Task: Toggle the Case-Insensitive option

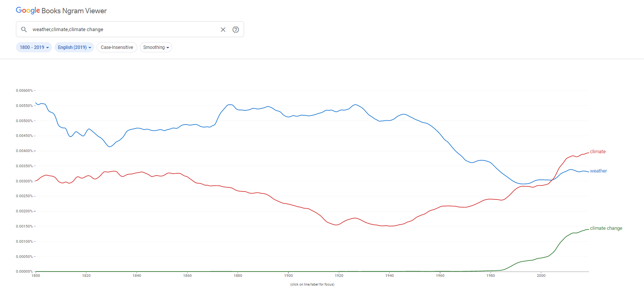Action: [x=117, y=47]
